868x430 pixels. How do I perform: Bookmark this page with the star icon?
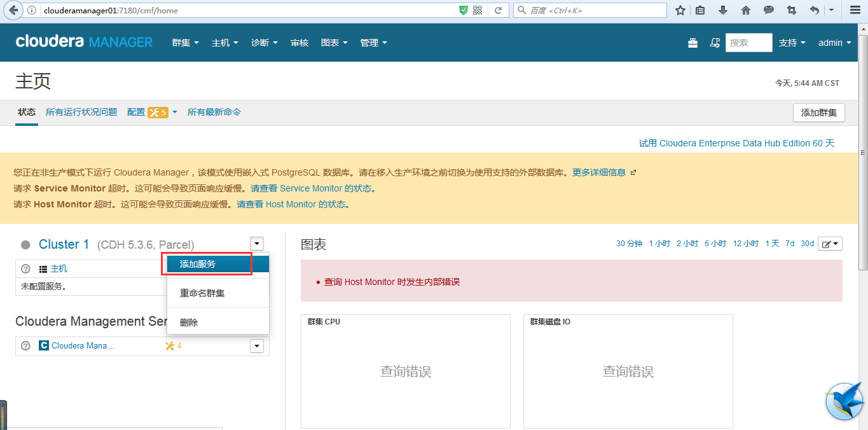tap(680, 10)
